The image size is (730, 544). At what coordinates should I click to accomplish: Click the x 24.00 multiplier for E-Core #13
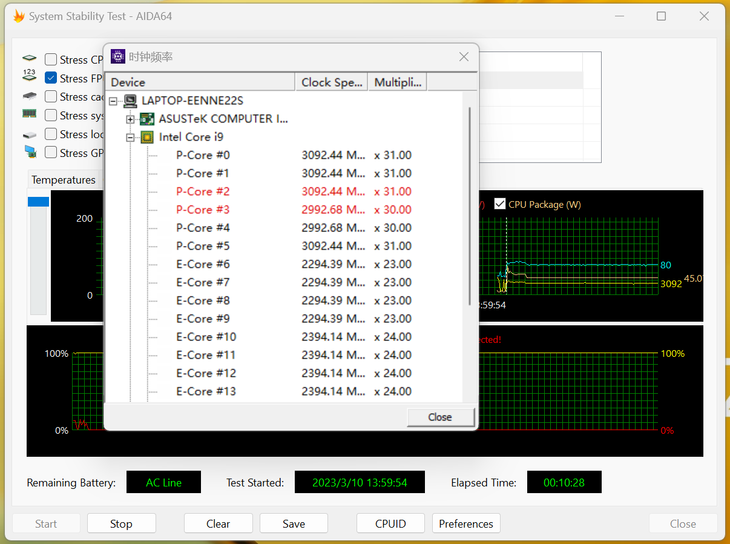pyautogui.click(x=393, y=391)
